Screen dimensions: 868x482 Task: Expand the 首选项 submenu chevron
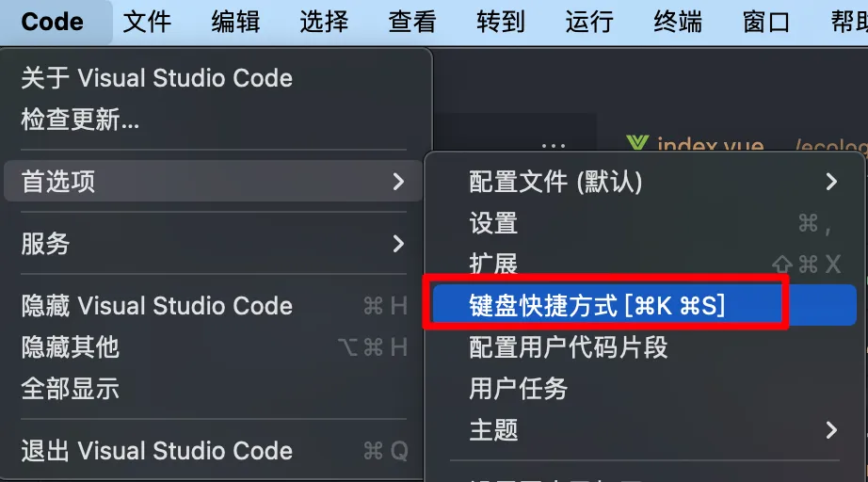pyautogui.click(x=398, y=182)
